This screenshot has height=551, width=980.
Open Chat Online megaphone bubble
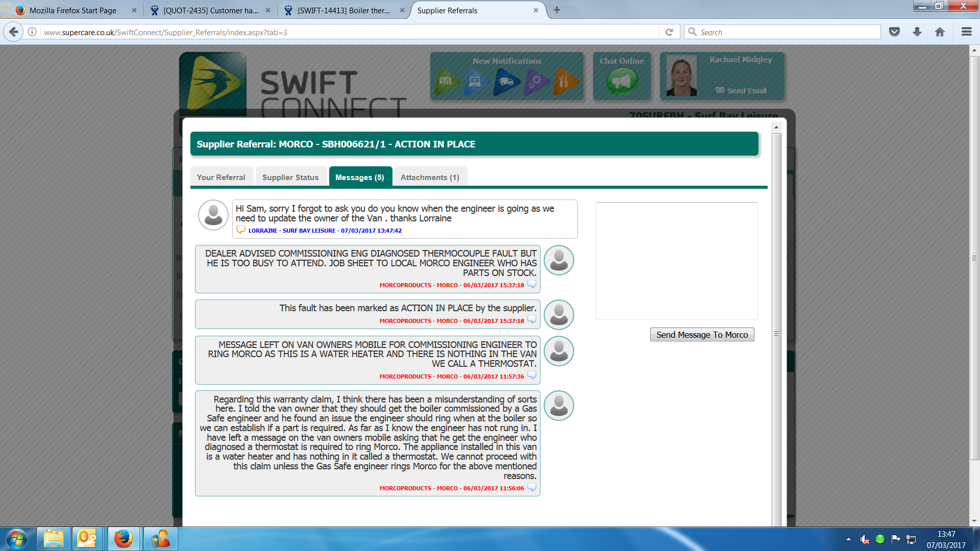click(622, 82)
